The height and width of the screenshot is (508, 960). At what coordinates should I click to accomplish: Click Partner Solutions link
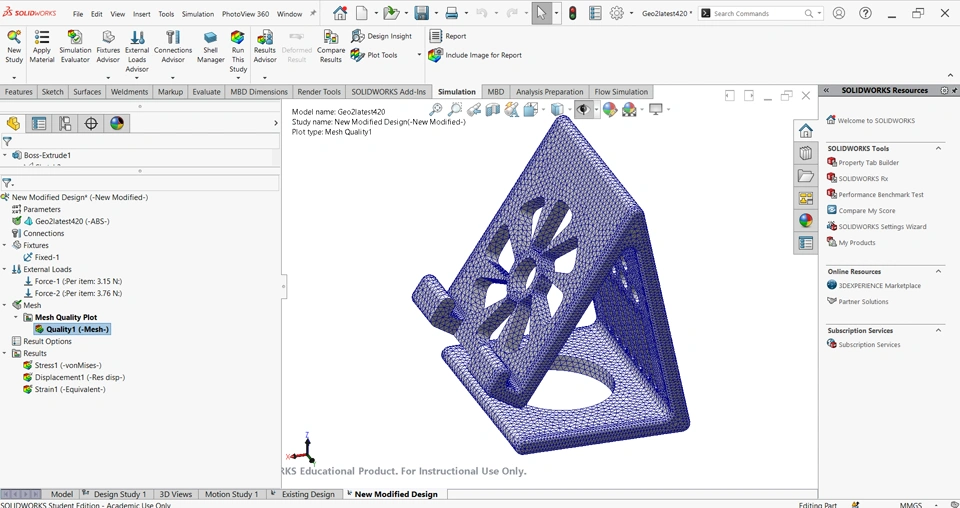863,301
